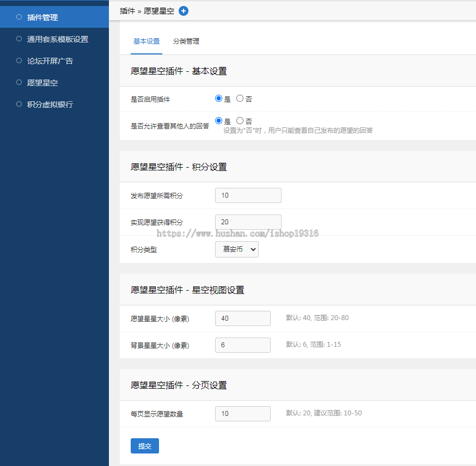Click the 愿望星空插件 - 基本设置 heading

pyautogui.click(x=179, y=71)
